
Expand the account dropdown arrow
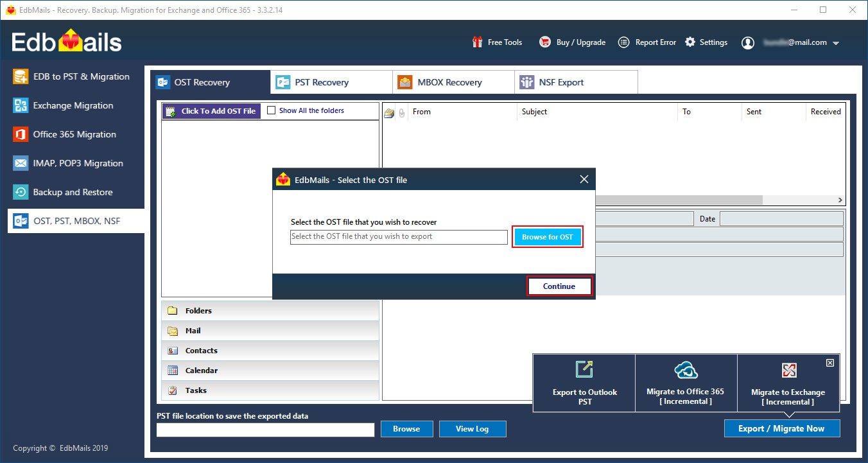pos(836,44)
